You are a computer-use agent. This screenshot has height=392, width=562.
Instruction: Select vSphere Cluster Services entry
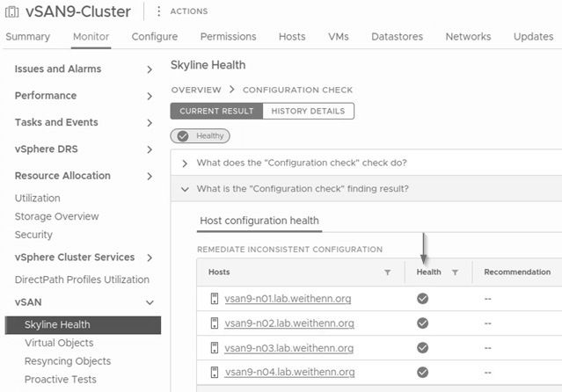tap(75, 258)
